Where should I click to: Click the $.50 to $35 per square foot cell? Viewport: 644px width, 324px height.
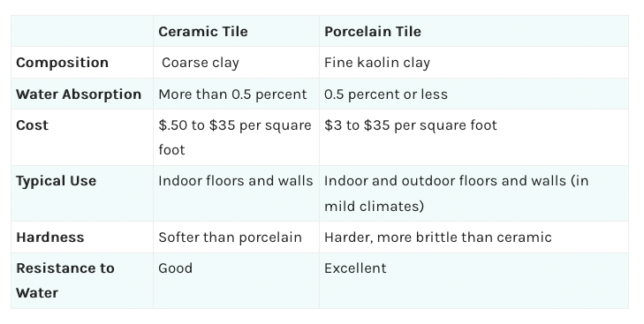click(236, 138)
